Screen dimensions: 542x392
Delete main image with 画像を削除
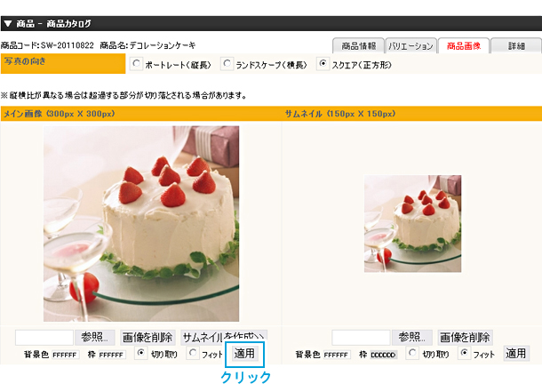[x=147, y=337]
